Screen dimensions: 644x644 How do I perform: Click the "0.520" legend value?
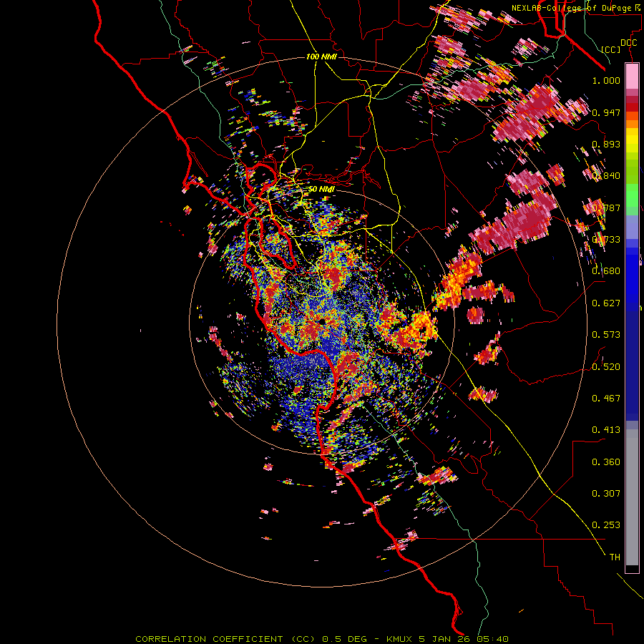[x=606, y=367]
